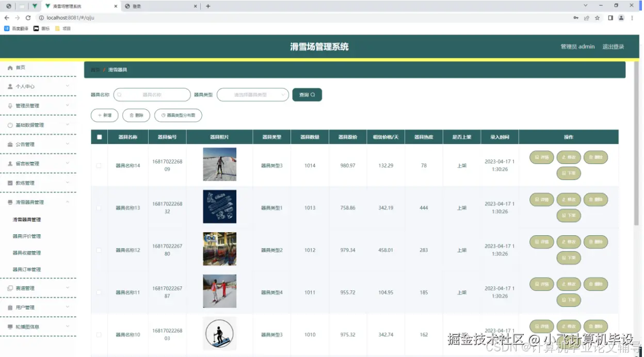The height and width of the screenshot is (357, 644).
Task: Click 下架 for row 器具名称13
Action: pyautogui.click(x=569, y=216)
